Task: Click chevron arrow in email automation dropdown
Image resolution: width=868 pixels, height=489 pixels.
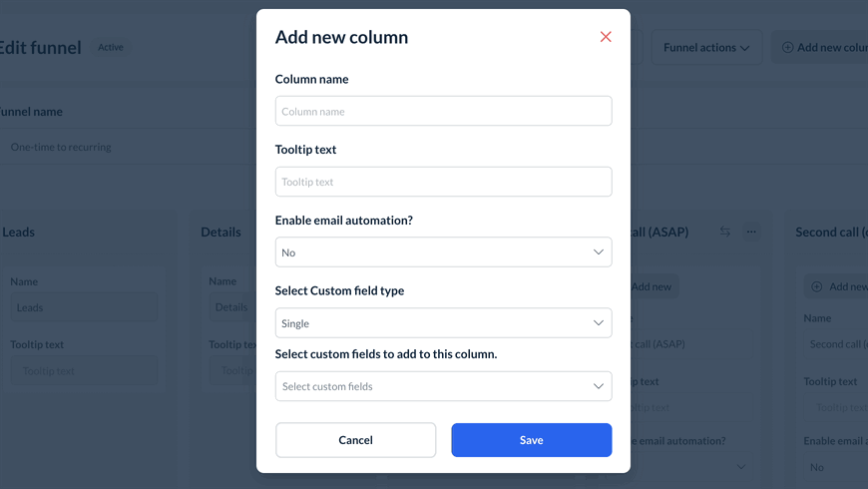Action: tap(599, 252)
